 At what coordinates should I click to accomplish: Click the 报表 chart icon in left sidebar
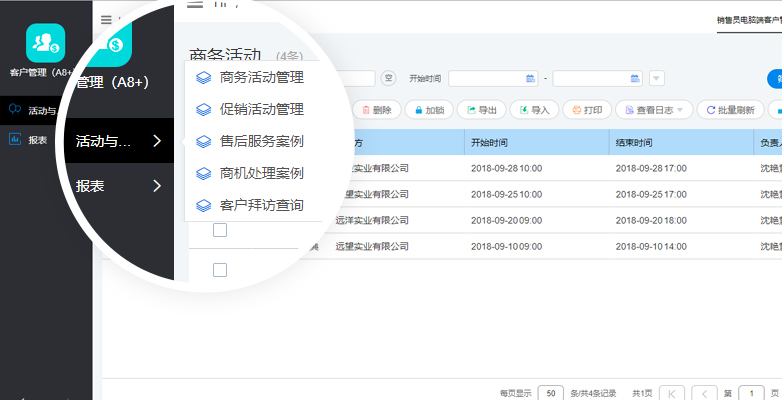(x=15, y=140)
